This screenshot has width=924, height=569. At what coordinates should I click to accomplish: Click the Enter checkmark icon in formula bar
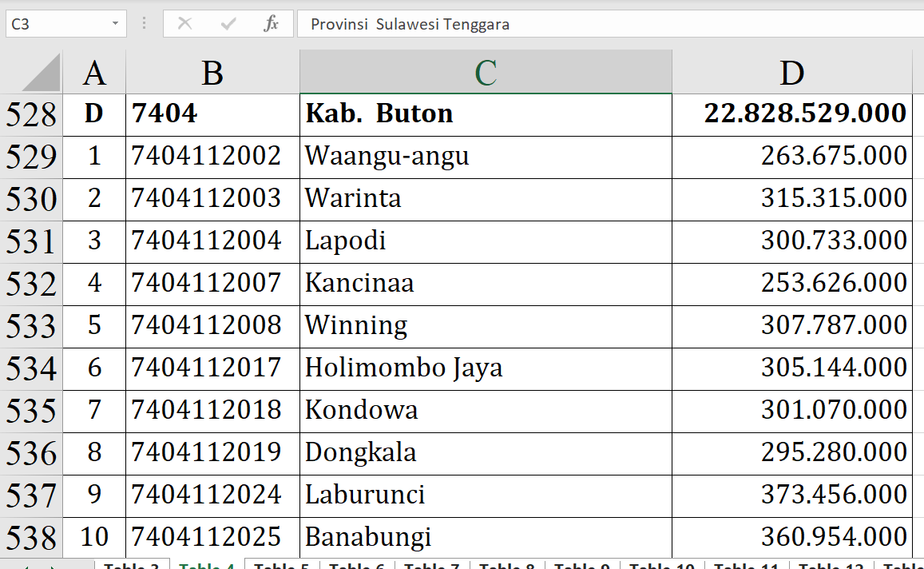click(x=228, y=24)
